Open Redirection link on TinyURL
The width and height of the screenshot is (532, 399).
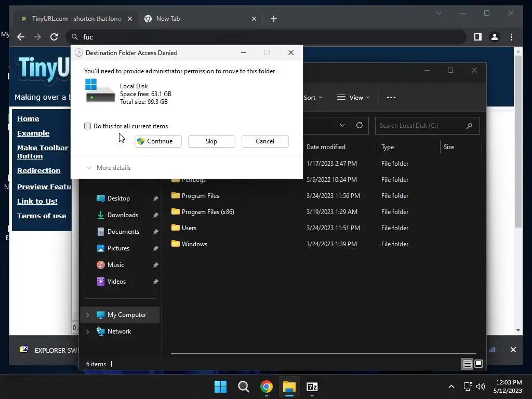click(x=38, y=170)
